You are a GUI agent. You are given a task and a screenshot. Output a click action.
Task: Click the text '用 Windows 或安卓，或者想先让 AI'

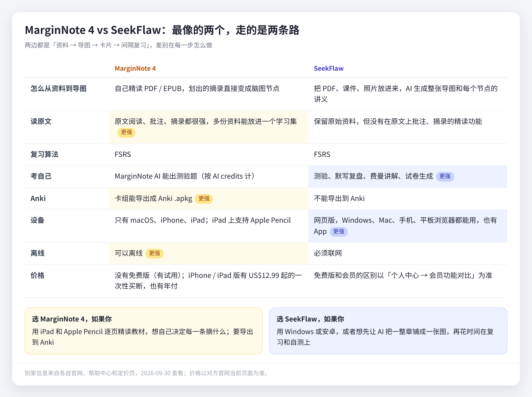click(x=385, y=337)
